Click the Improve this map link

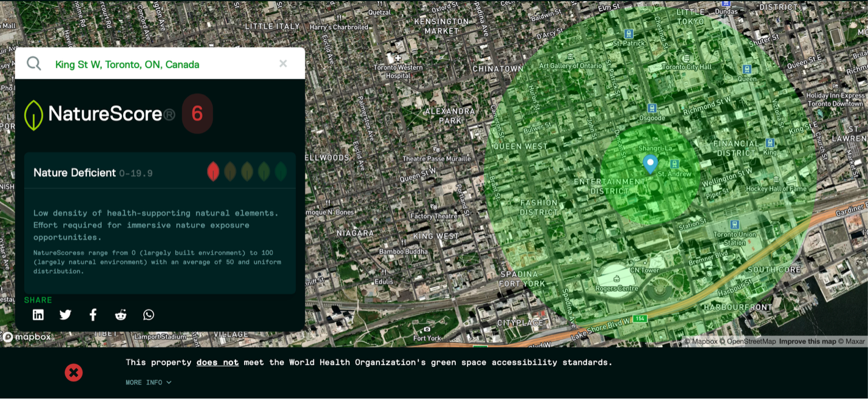click(x=808, y=341)
